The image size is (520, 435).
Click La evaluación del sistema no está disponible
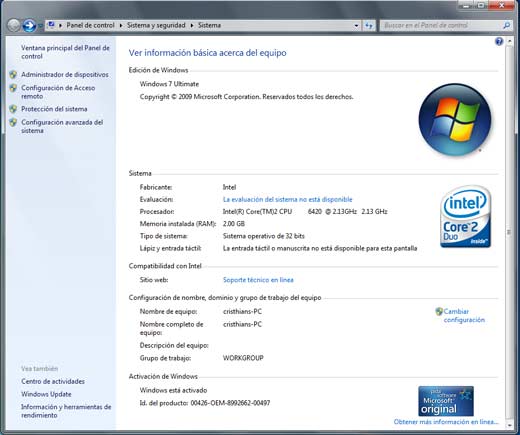point(287,199)
